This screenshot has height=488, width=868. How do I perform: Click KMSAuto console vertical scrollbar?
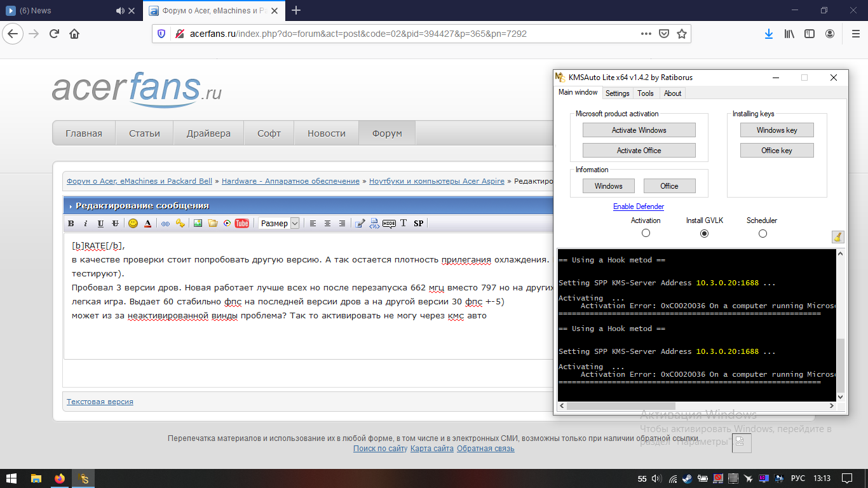[x=841, y=365]
